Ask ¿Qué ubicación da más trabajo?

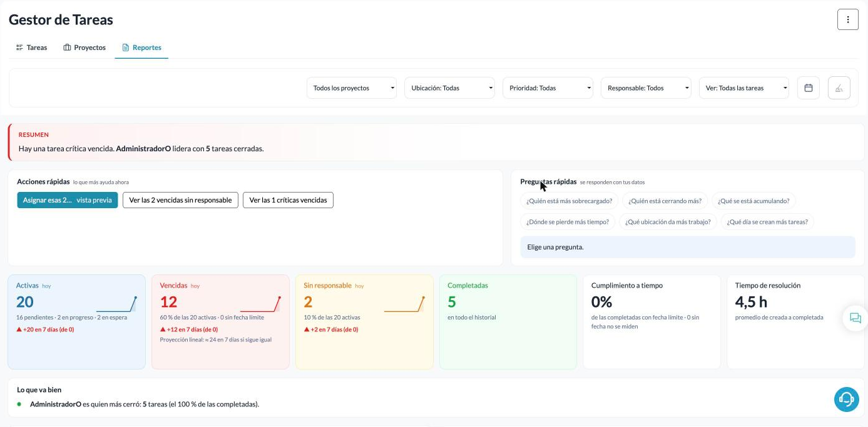pos(668,222)
